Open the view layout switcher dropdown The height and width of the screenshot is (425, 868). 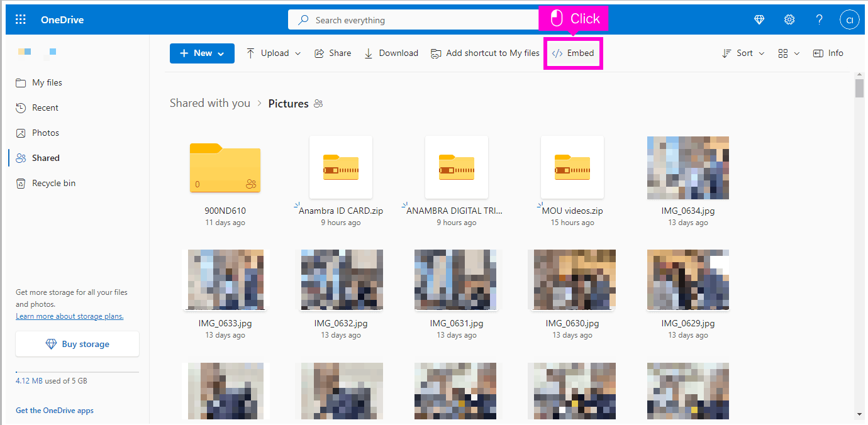789,53
